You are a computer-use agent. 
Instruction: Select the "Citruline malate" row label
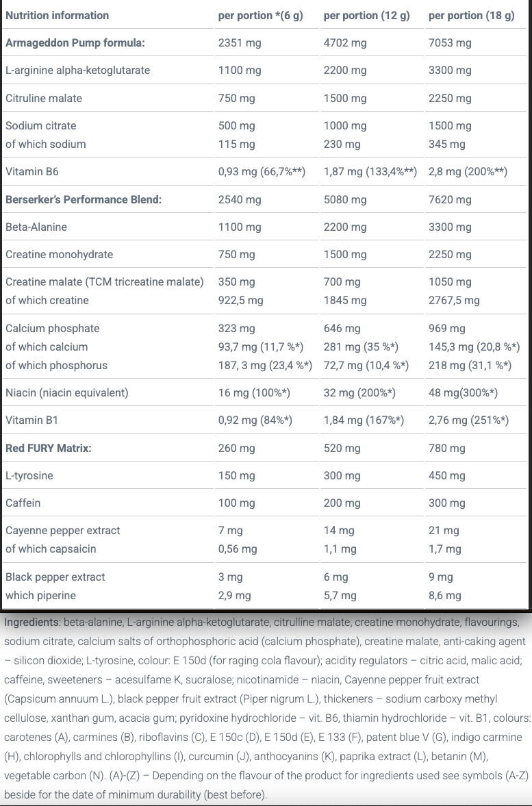pos(44,98)
